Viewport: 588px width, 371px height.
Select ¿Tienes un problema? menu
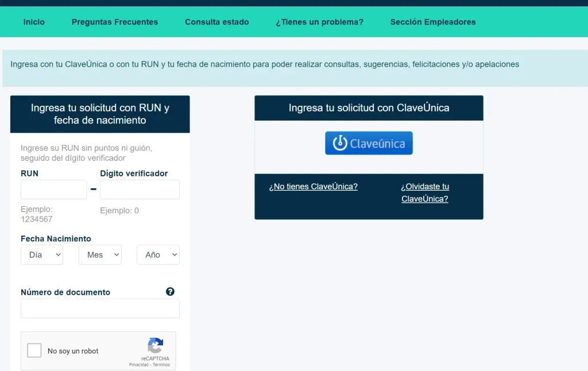pos(319,22)
